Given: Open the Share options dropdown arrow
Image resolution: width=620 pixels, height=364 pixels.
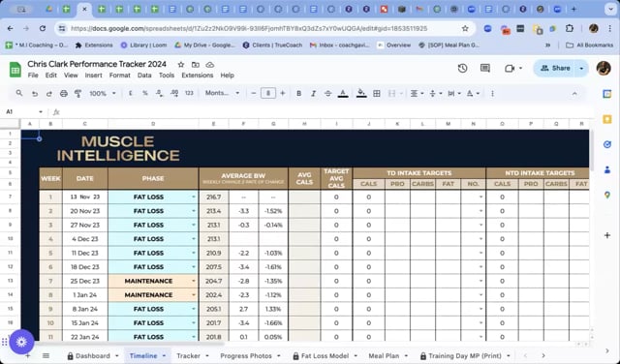Looking at the screenshot, I should (581, 69).
